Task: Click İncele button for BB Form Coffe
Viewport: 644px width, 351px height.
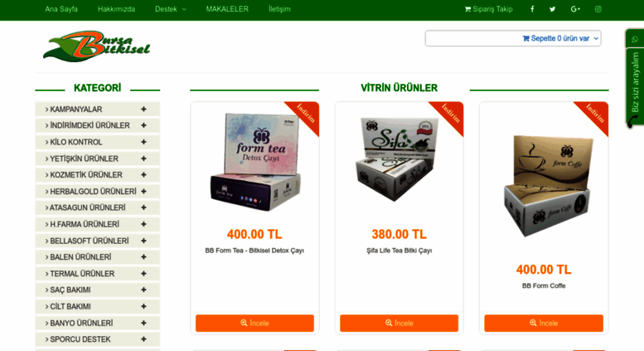Action: [x=544, y=323]
